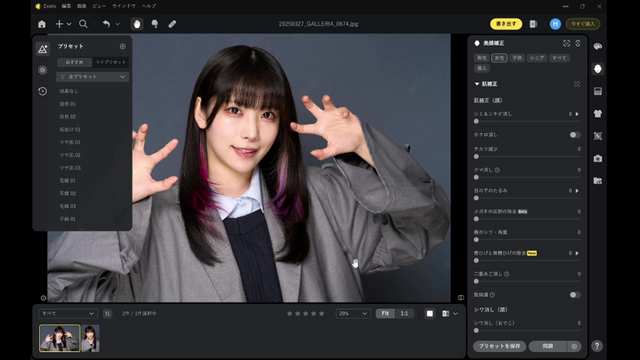Open the color palette panel in the right sidebar

598,46
